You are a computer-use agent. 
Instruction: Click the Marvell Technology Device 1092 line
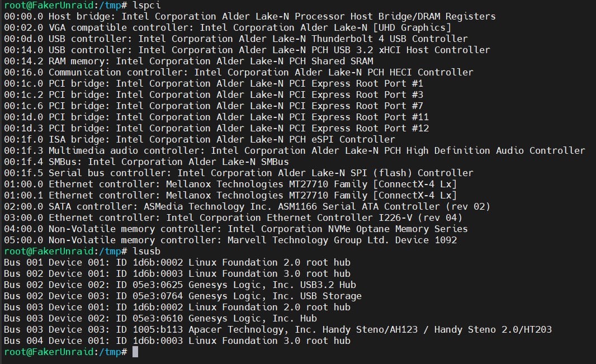[230, 240]
